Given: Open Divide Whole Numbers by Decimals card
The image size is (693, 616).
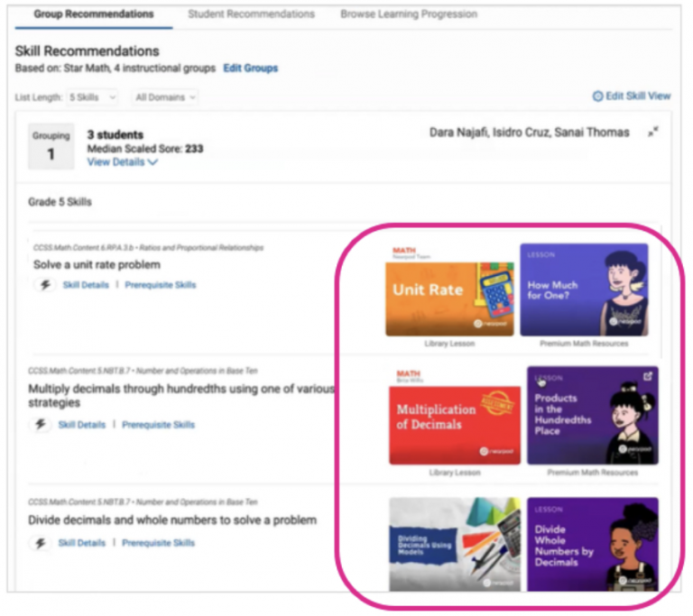Looking at the screenshot, I should point(592,545).
